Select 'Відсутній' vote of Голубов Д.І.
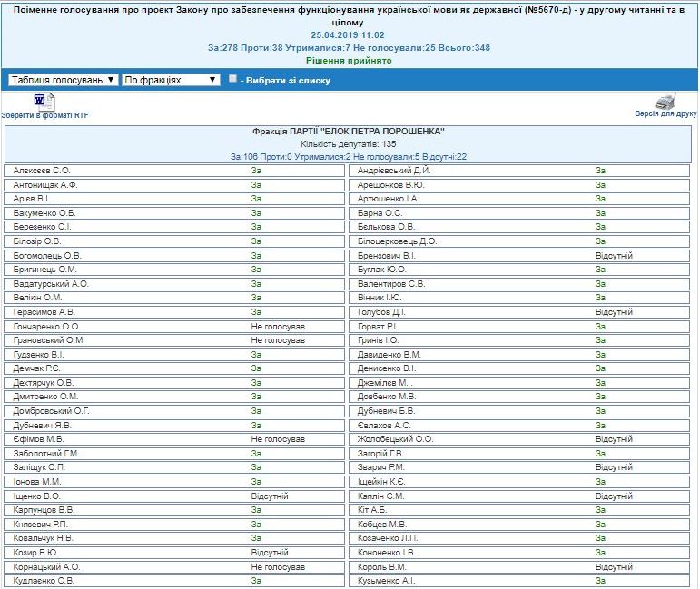700x589 pixels. pos(614,312)
